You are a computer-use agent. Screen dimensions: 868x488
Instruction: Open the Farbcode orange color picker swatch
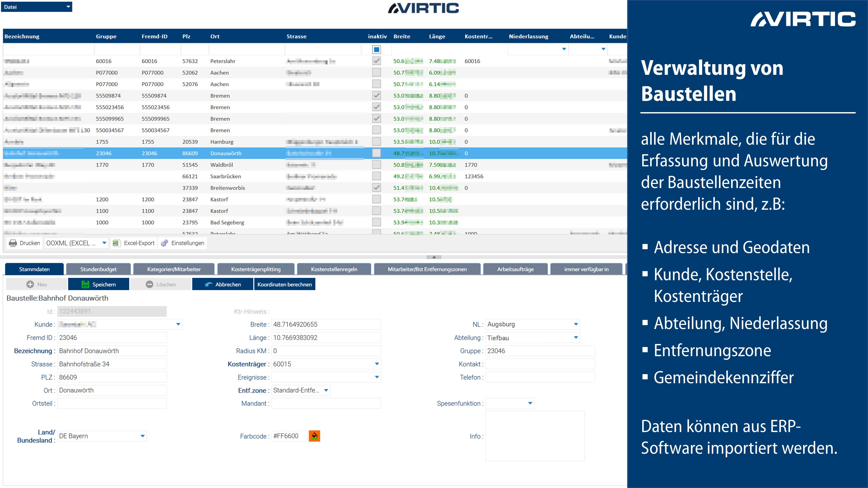pyautogui.click(x=314, y=436)
